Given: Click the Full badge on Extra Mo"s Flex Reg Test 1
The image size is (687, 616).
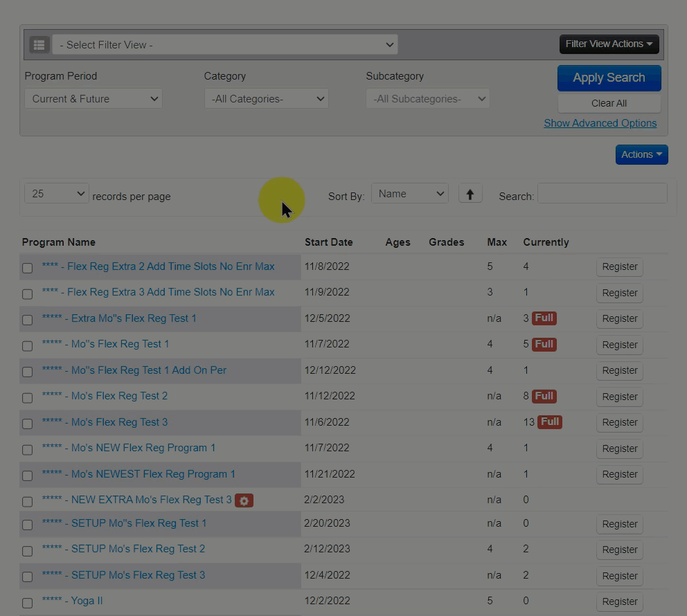Looking at the screenshot, I should [x=544, y=318].
